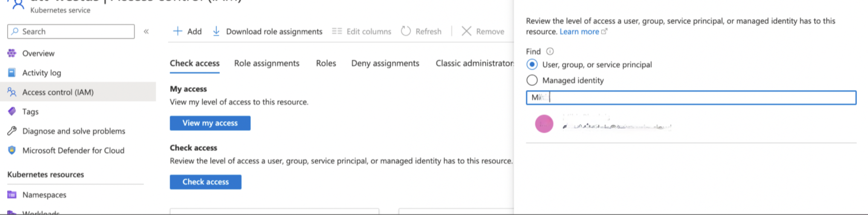Open the Deny assignments tab
The height and width of the screenshot is (215, 868).
[385, 63]
